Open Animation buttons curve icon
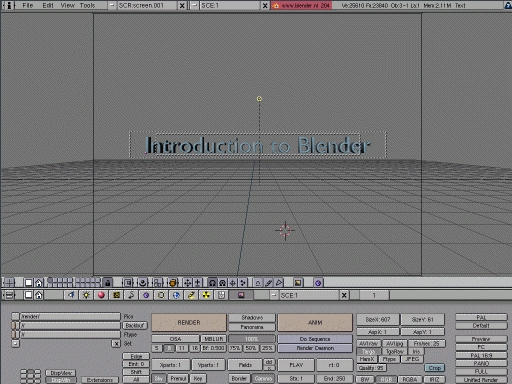This screenshot has height=384, width=512. pyautogui.click(x=131, y=295)
